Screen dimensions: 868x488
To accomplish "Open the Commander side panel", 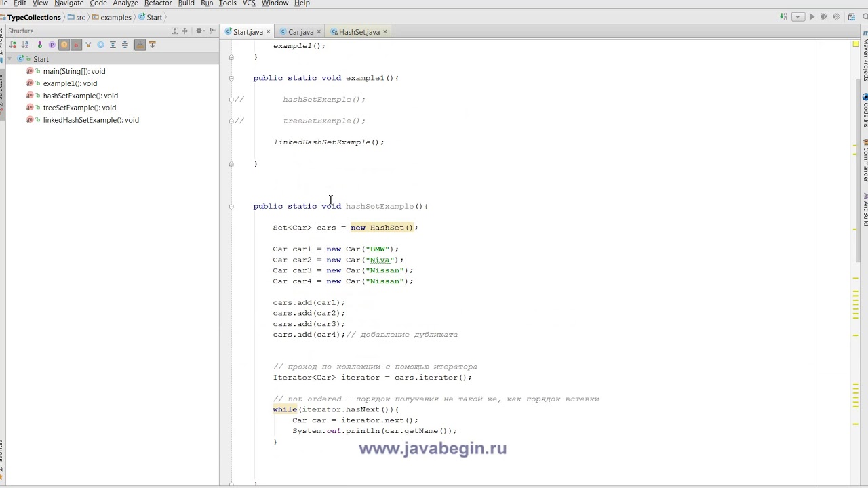I will [x=865, y=160].
